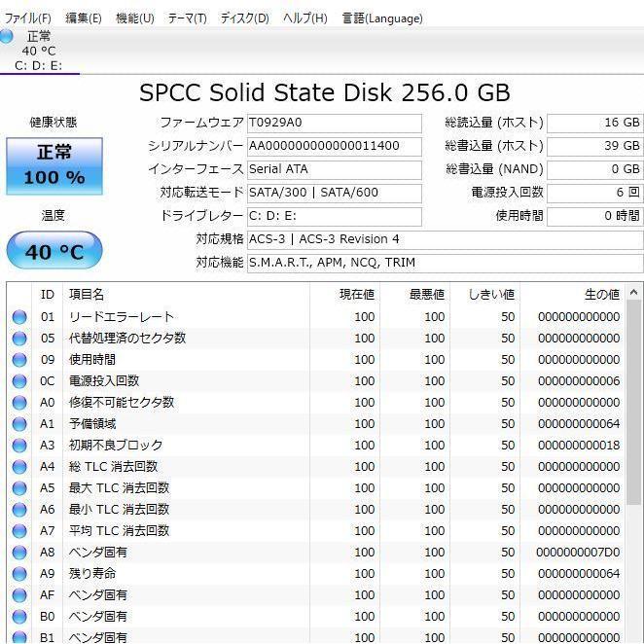Click the 0 GB NAND writes value
The height and width of the screenshot is (644, 644).
click(x=595, y=169)
